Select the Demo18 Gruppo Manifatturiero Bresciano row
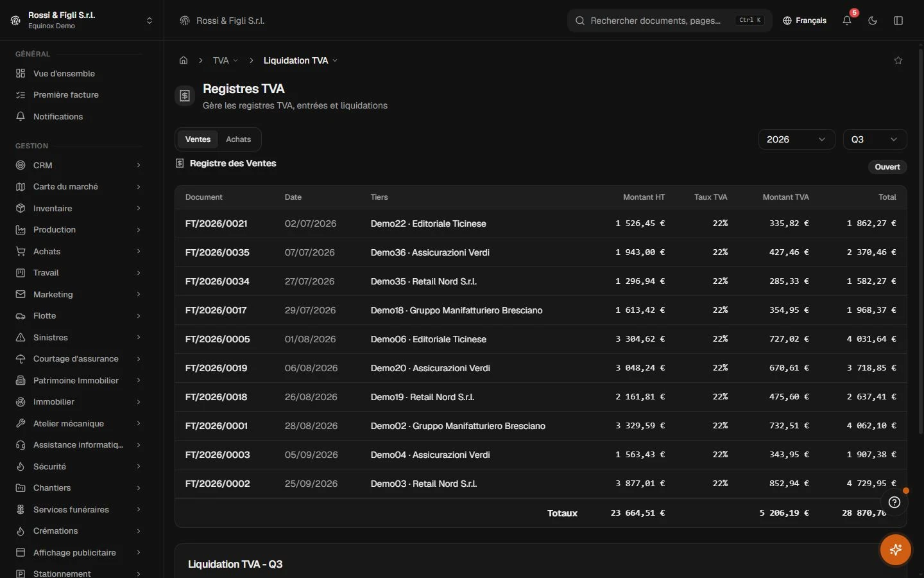 click(x=540, y=310)
